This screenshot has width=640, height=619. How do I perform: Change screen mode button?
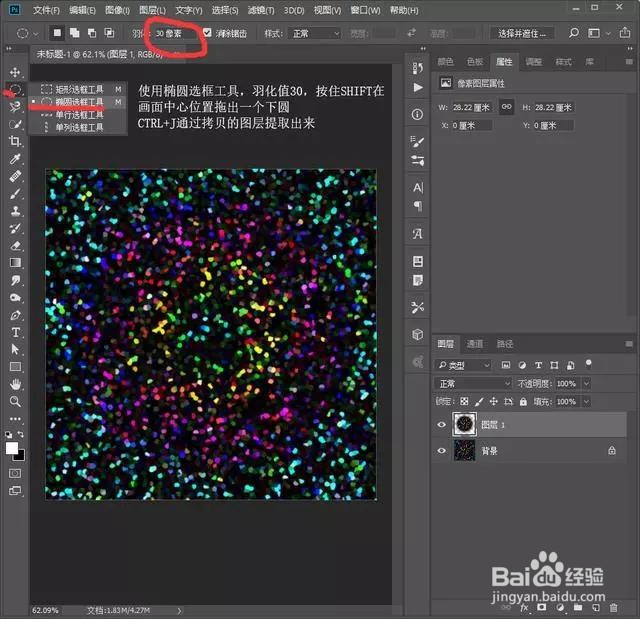(x=15, y=490)
